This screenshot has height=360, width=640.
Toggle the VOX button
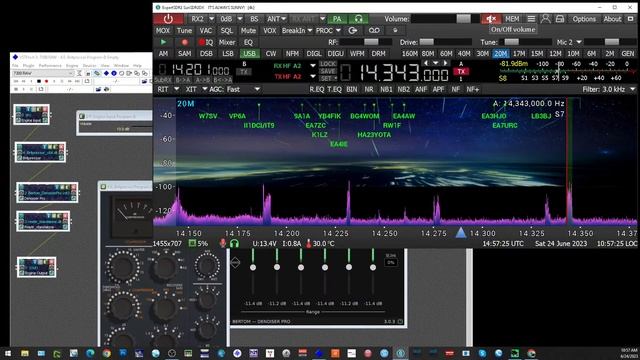pyautogui.click(x=269, y=31)
